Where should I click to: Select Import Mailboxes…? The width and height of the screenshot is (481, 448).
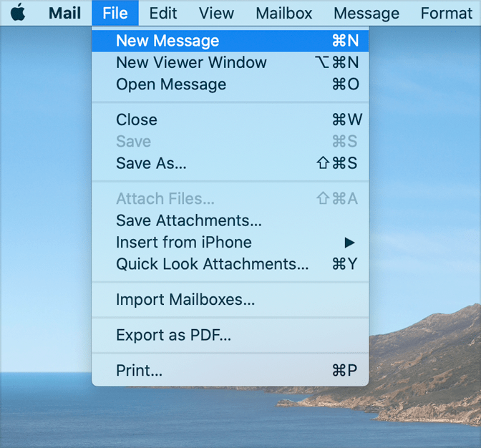(x=230, y=300)
